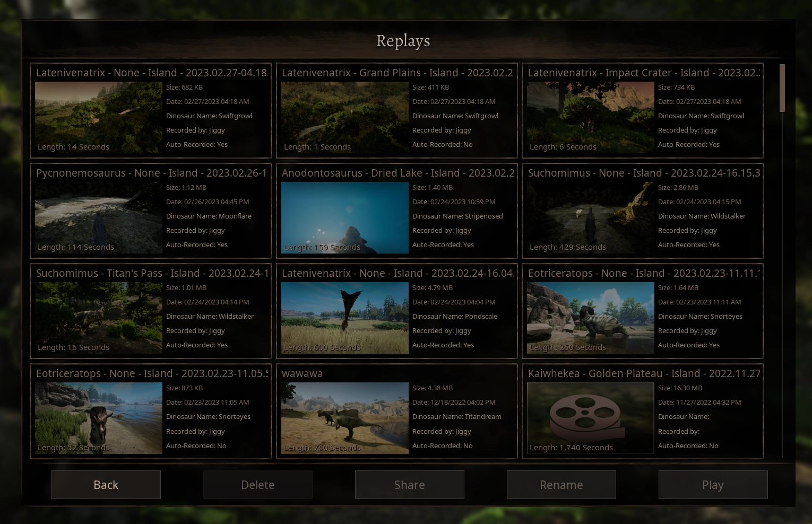812x524 pixels.
Task: Select the Suchomimus Titan's Pass replay title
Action: click(x=152, y=273)
